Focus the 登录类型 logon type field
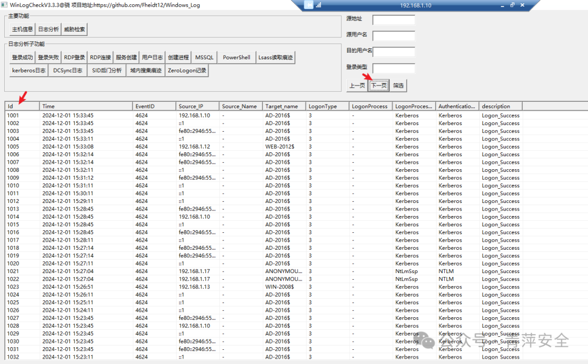The height and width of the screenshot is (364, 588). 394,68
